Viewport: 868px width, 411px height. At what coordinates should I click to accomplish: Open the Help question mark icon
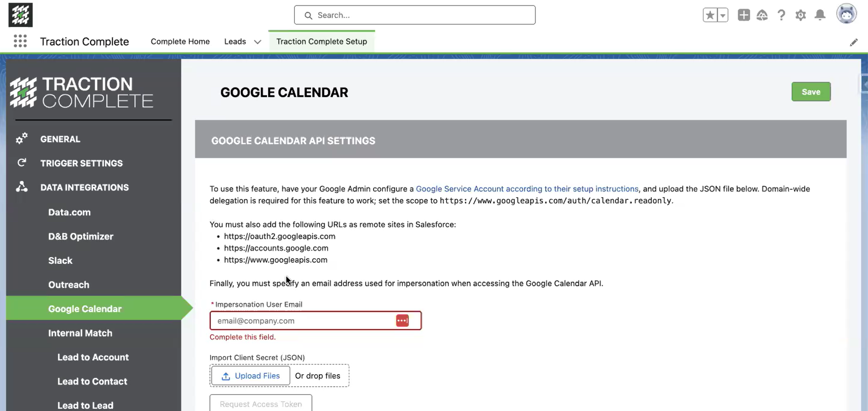781,15
